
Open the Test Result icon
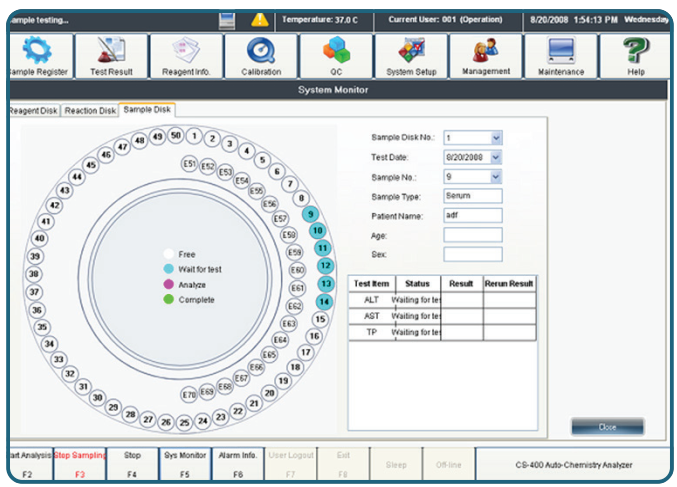112,56
